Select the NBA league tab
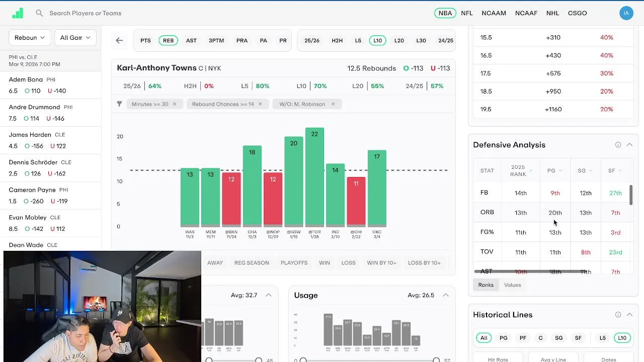The width and height of the screenshot is (644, 362). [445, 13]
